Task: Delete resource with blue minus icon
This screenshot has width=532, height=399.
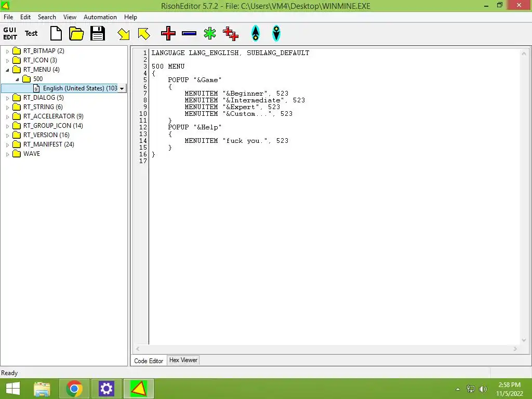Action: click(x=189, y=34)
